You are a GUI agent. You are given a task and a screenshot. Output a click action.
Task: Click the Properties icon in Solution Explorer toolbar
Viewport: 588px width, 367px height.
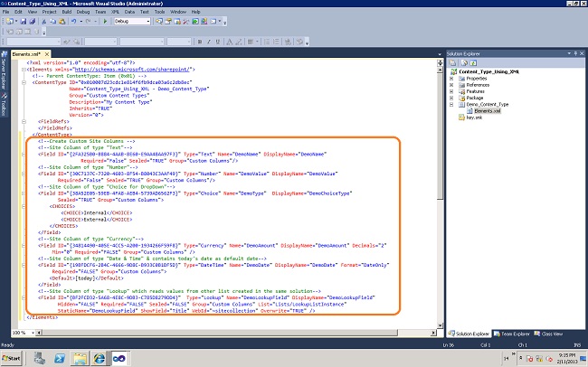(453, 61)
